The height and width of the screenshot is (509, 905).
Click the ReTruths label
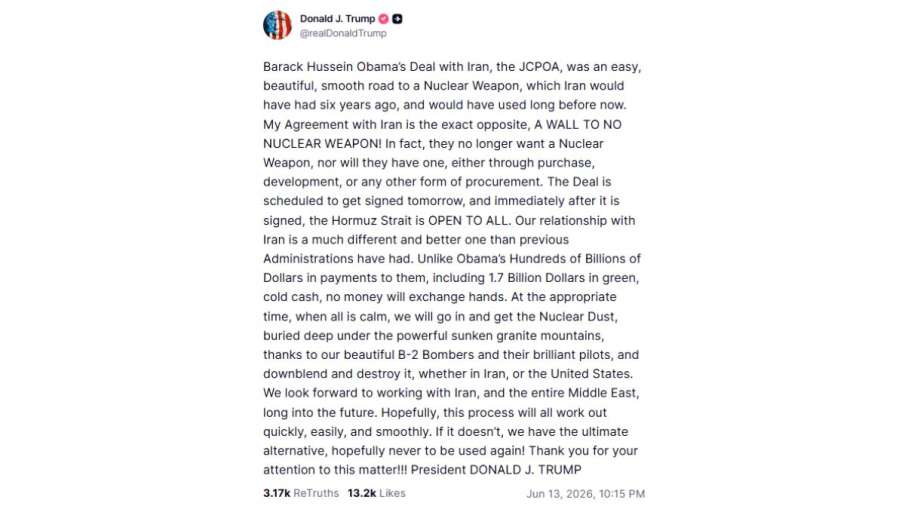pyautogui.click(x=316, y=493)
